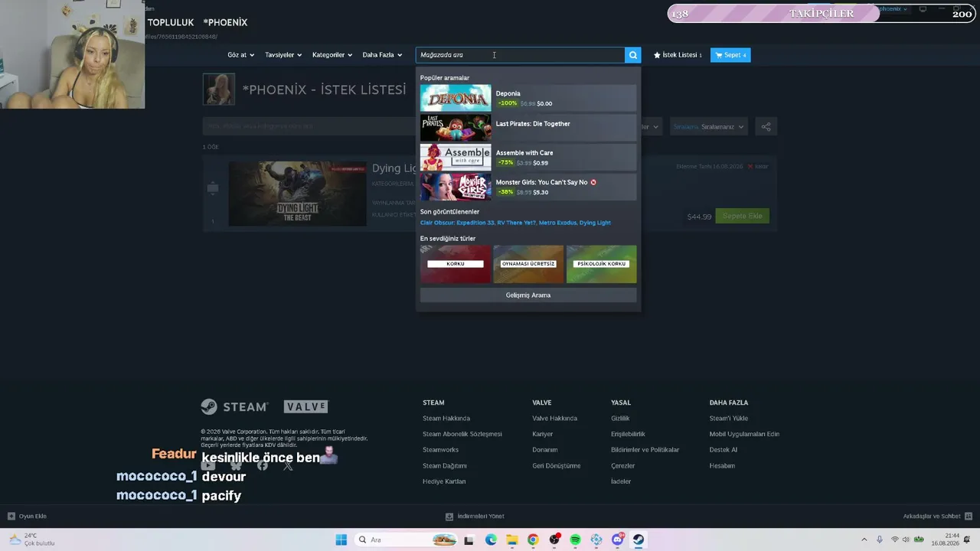
Task: Click the drag handle on the Dying Light row
Action: (213, 187)
